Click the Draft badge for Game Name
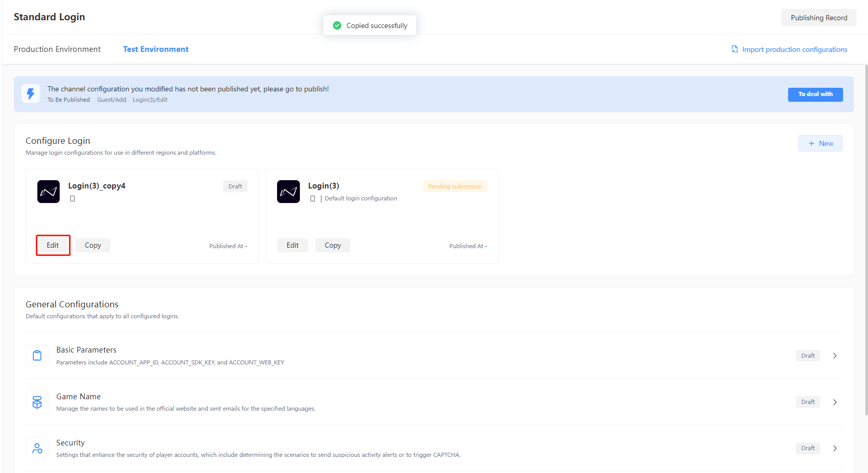The height and width of the screenshot is (473, 868). coord(808,402)
